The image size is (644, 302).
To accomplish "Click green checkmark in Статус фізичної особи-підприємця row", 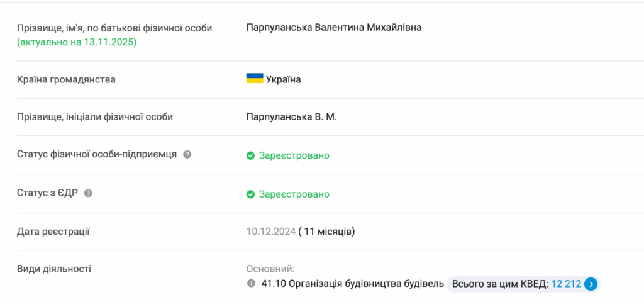I will (250, 155).
